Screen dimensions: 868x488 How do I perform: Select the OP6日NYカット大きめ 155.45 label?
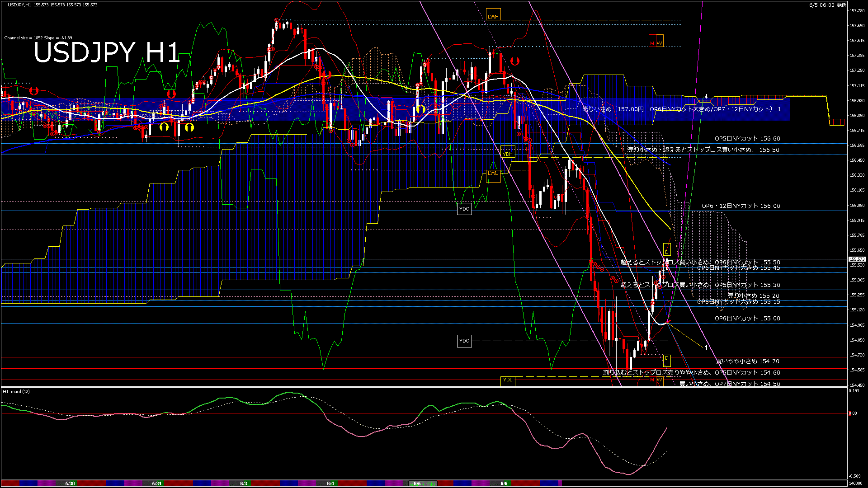click(739, 268)
